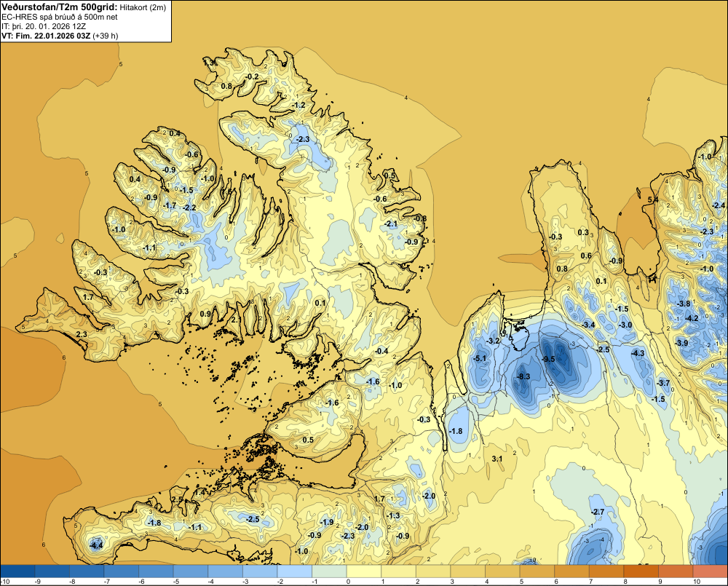The image size is (728, 586).
Task: Click the '-4.4' temperature value
Action: tap(96, 546)
